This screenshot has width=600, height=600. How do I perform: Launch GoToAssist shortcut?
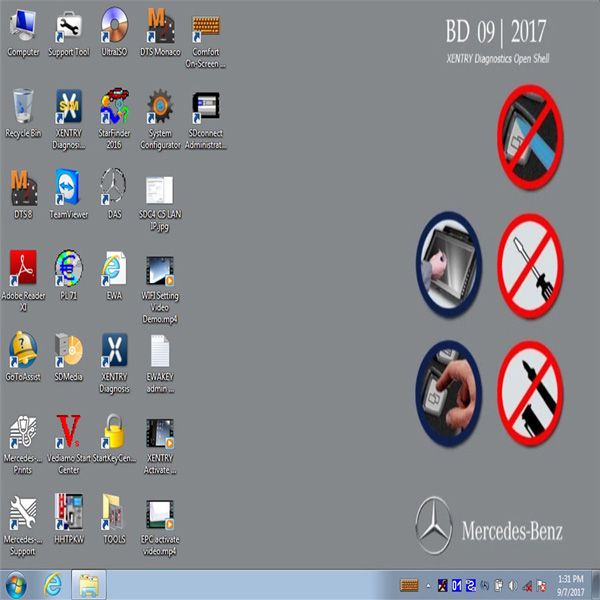pos(23,357)
